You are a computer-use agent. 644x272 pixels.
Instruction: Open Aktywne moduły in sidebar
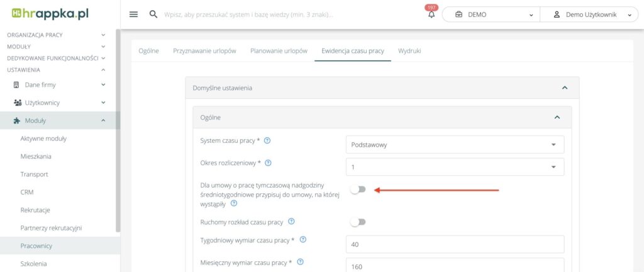pos(43,139)
